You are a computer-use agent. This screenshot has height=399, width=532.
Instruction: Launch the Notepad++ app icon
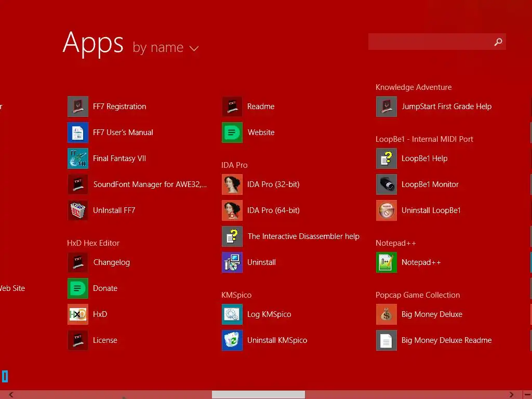click(387, 262)
